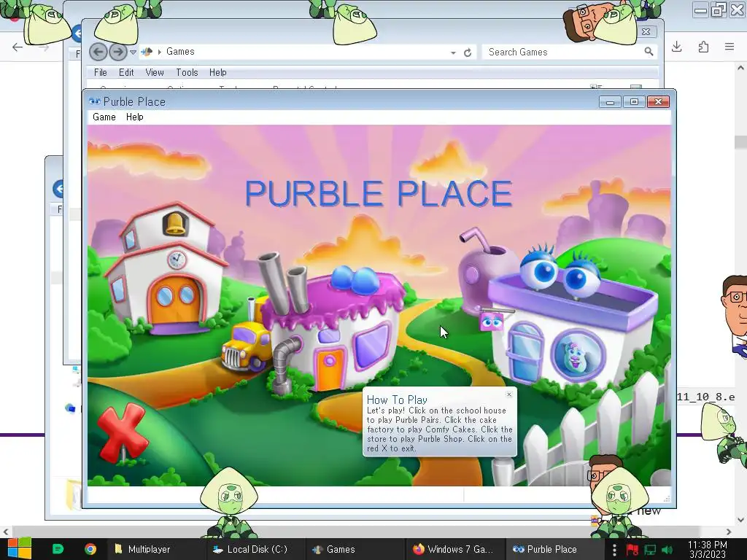Screen dimensions: 747x560
Task: Show hidden tray icons
Action: point(614,550)
